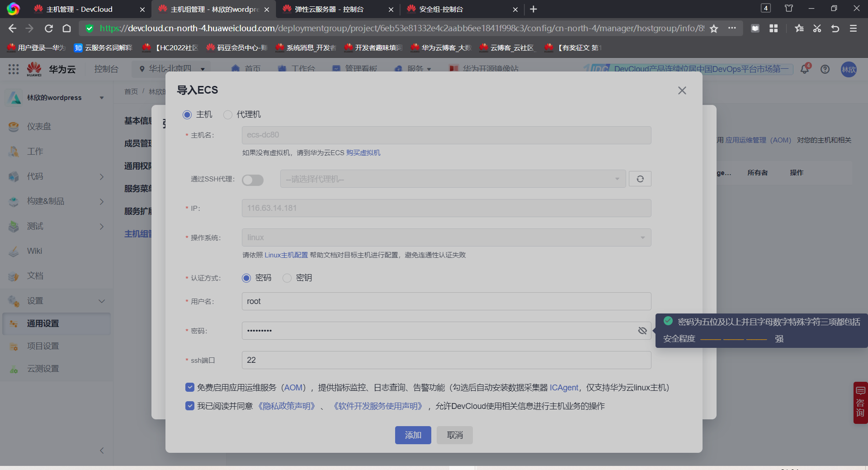Open the 请选择代理机 dropdown
Image resolution: width=868 pixels, height=470 pixels.
tap(453, 179)
